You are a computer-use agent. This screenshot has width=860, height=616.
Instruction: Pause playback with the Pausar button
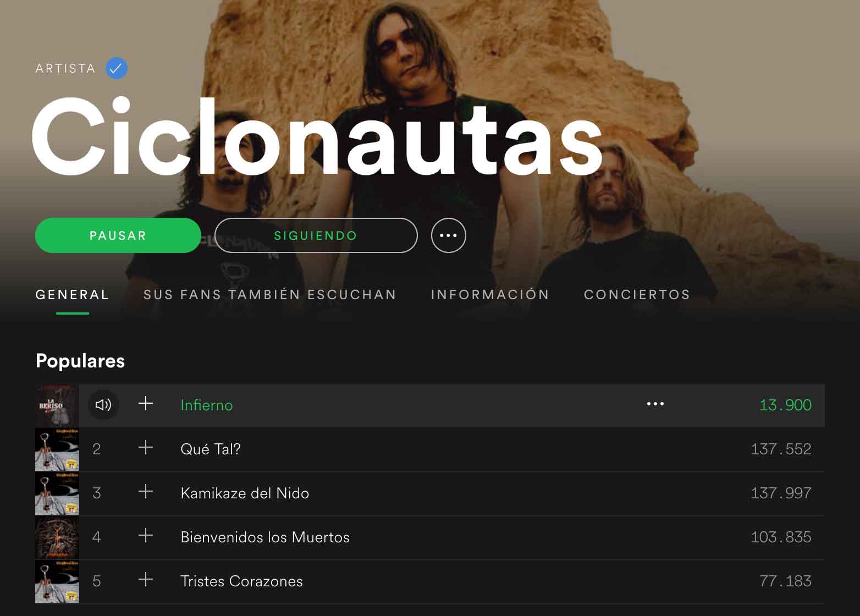118,235
